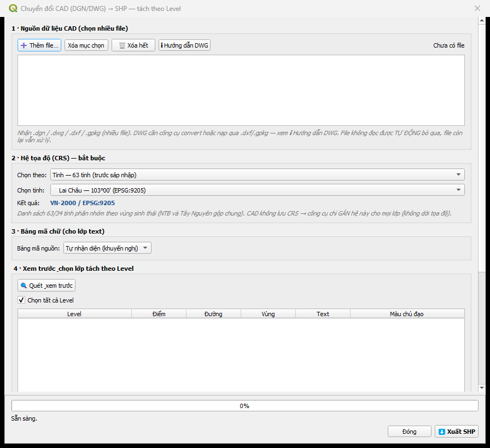Click the Điểm column header

pos(159,314)
